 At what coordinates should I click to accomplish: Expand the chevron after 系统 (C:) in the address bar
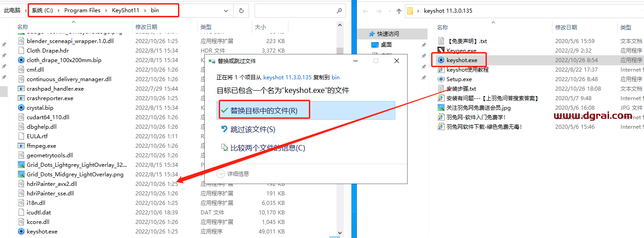pyautogui.click(x=59, y=10)
